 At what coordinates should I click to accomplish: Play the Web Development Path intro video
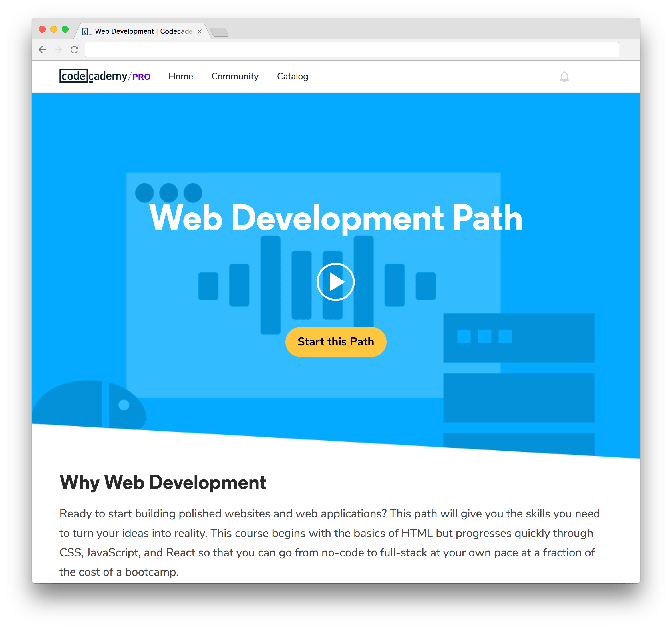336,282
